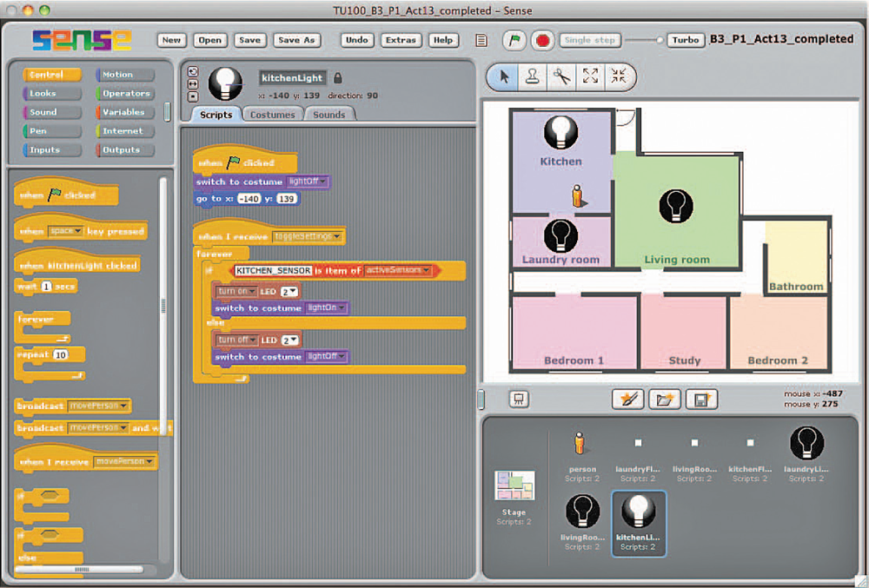Click the Save As button

[x=296, y=40]
